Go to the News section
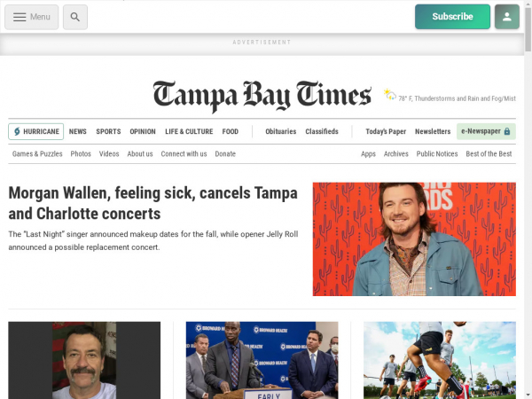 [x=78, y=131]
